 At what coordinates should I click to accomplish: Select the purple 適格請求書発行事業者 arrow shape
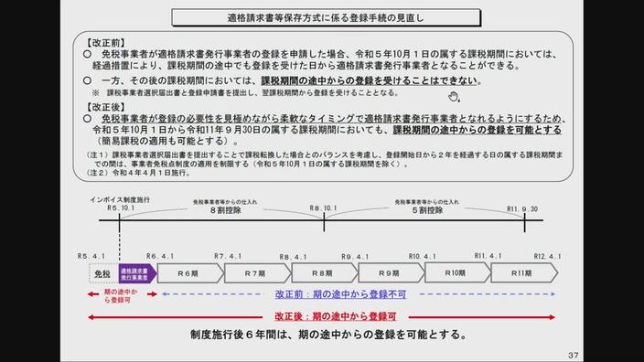point(137,273)
